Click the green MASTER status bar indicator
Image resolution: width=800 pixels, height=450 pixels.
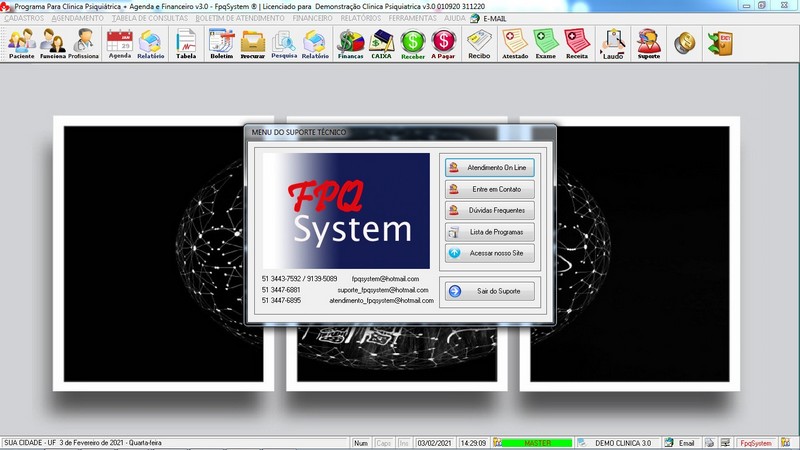pyautogui.click(x=537, y=443)
